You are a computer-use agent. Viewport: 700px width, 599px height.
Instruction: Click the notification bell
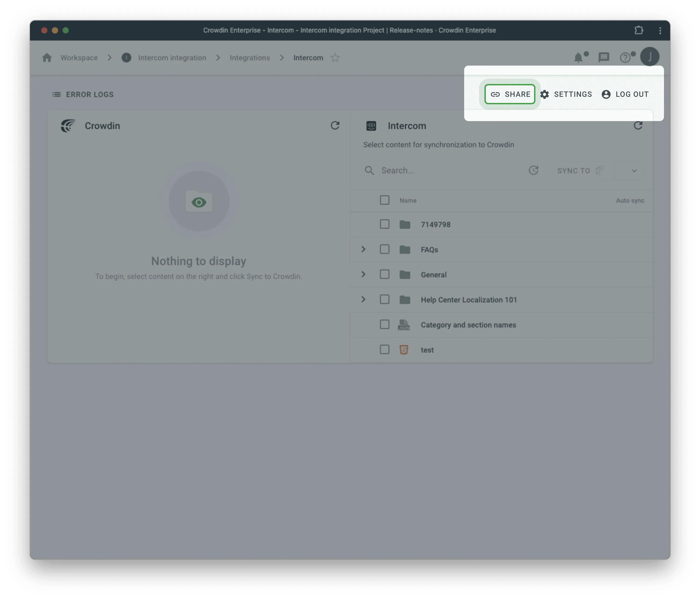pyautogui.click(x=578, y=57)
